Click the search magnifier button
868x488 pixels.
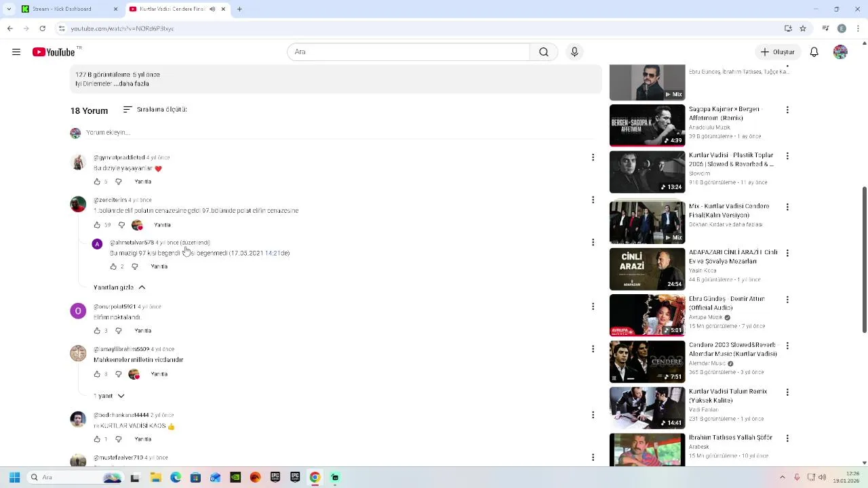[544, 52]
